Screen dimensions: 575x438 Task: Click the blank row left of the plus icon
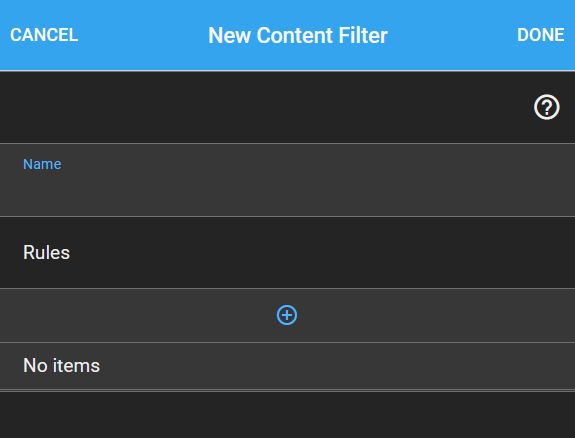tap(138, 315)
